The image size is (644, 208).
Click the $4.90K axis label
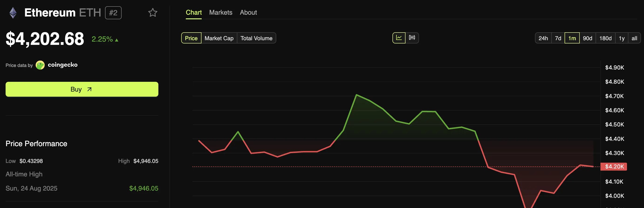point(614,68)
